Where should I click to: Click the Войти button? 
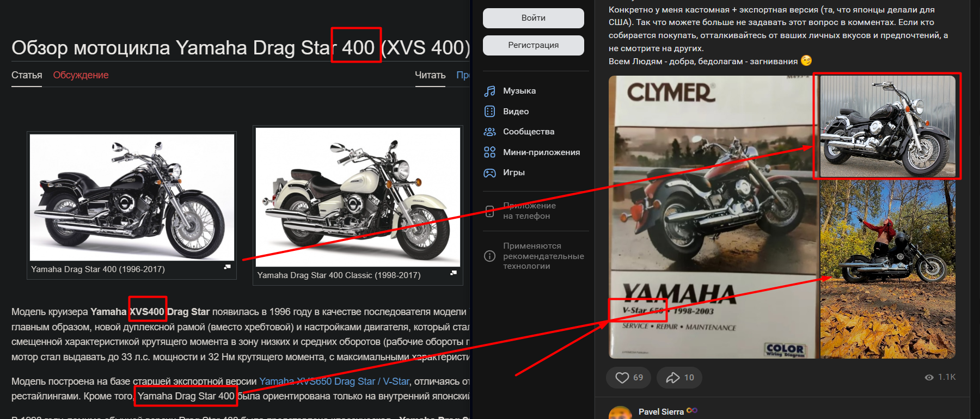(x=534, y=18)
